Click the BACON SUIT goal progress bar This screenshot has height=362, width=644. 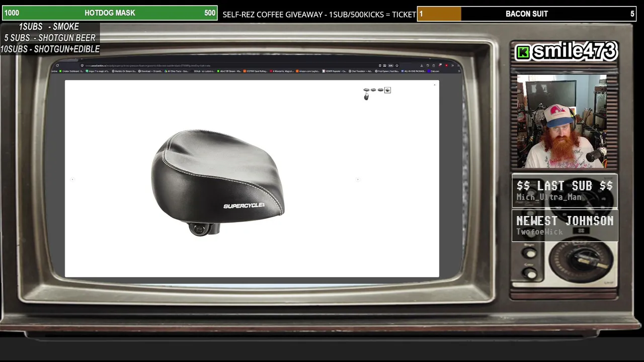coord(527,14)
